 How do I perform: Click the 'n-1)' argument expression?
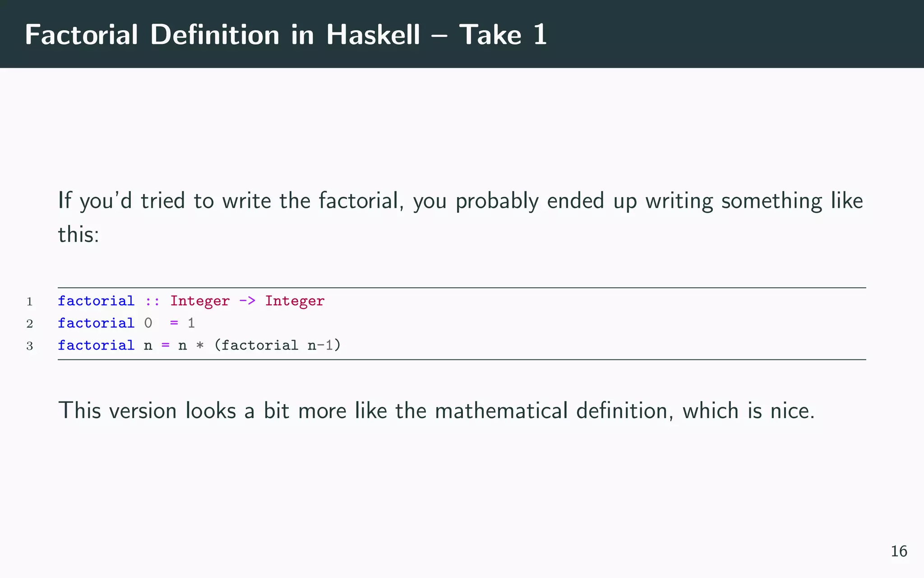pyautogui.click(x=324, y=345)
